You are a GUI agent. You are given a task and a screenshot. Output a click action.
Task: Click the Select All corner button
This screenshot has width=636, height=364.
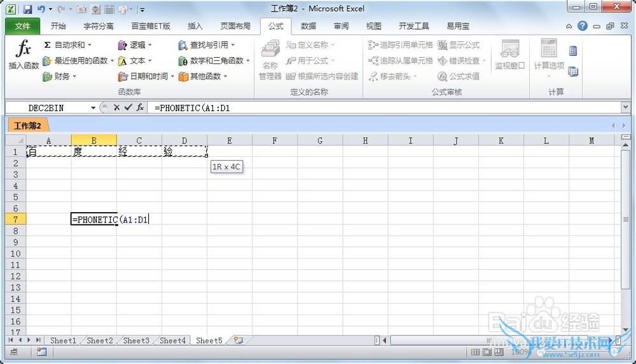pyautogui.click(x=16, y=140)
